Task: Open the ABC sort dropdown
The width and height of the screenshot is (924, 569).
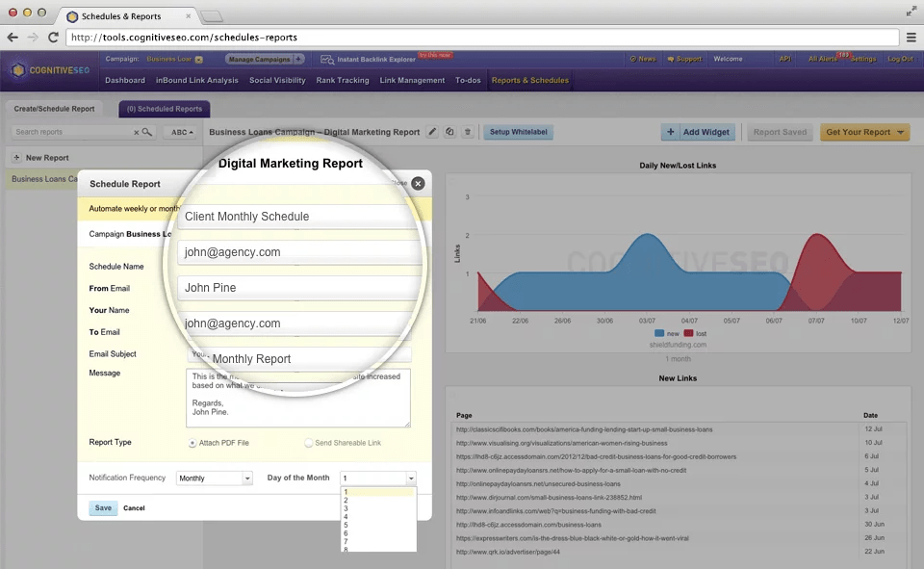Action: point(182,133)
